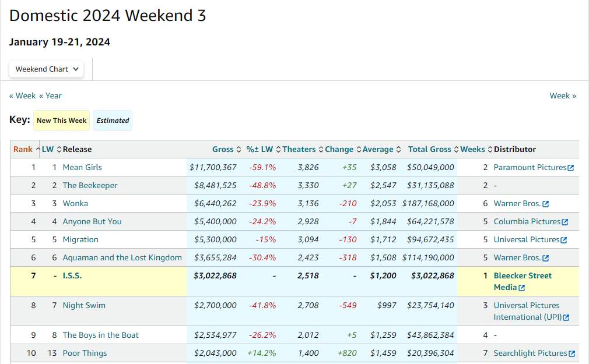
Task: Click the Distributor column header
Action: tap(515, 149)
